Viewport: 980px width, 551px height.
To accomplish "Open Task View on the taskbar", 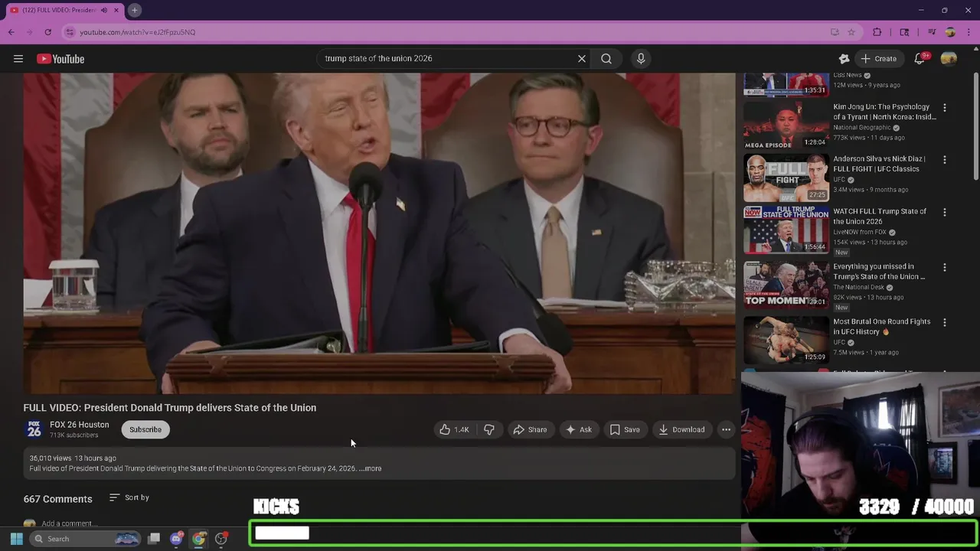I will 154,539.
